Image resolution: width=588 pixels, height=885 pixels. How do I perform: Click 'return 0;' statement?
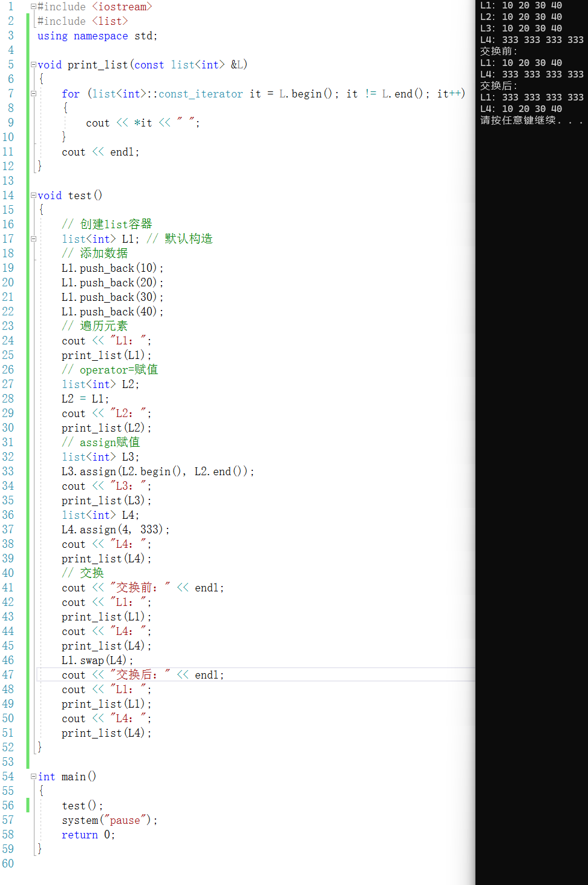[x=88, y=835]
